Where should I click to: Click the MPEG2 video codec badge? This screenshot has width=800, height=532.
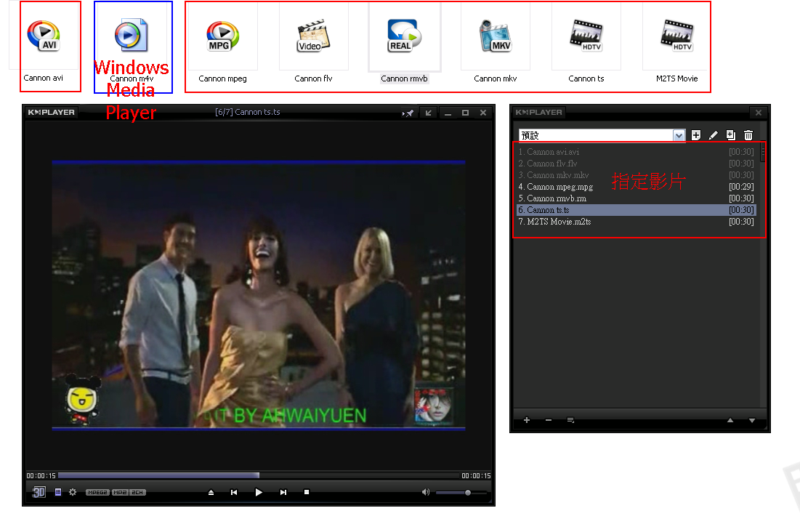(97, 492)
